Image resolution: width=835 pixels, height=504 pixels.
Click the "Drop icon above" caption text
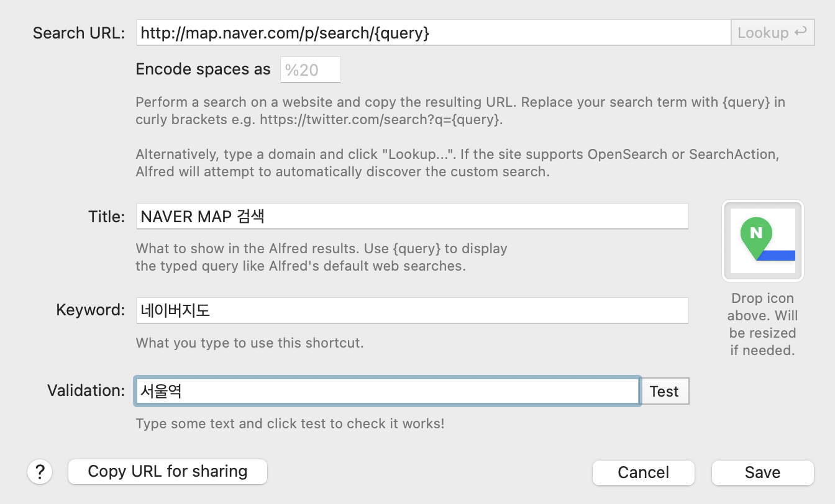pos(762,324)
